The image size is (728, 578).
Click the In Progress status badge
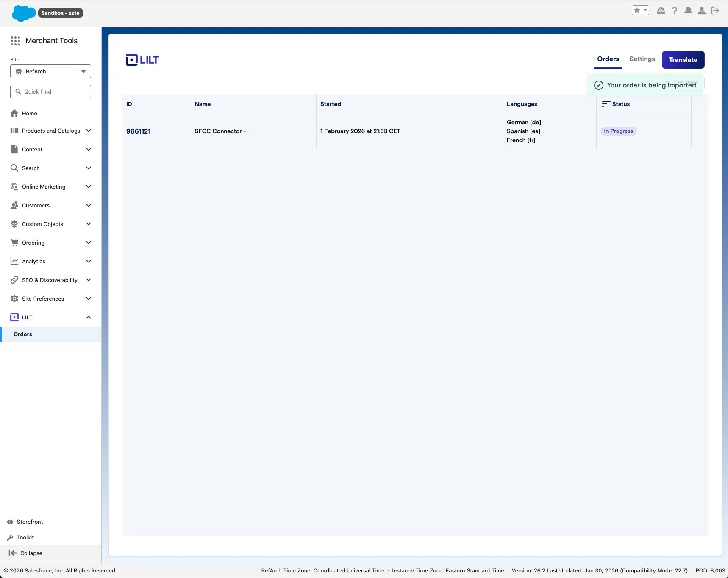618,131
